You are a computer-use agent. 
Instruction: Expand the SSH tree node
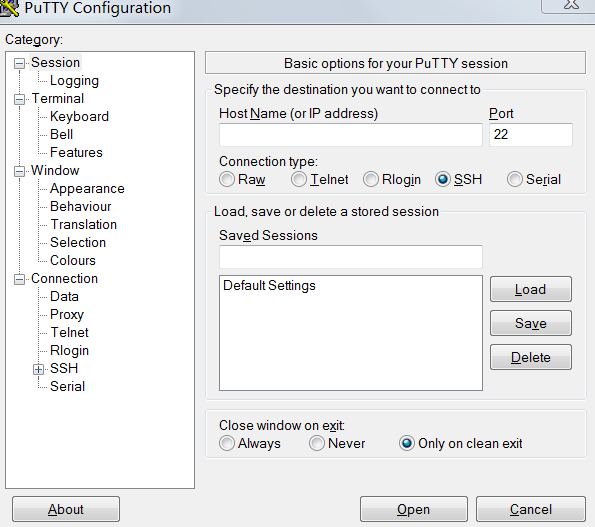[x=38, y=369]
